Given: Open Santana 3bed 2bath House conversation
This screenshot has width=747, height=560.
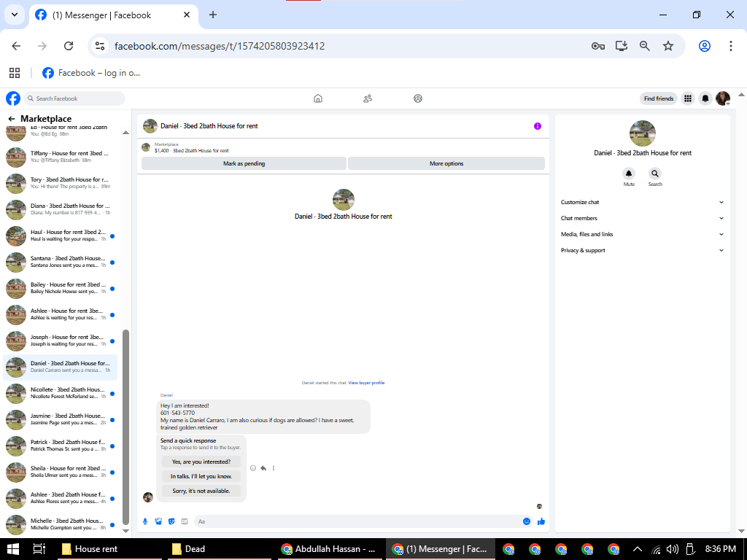Looking at the screenshot, I should [61, 262].
